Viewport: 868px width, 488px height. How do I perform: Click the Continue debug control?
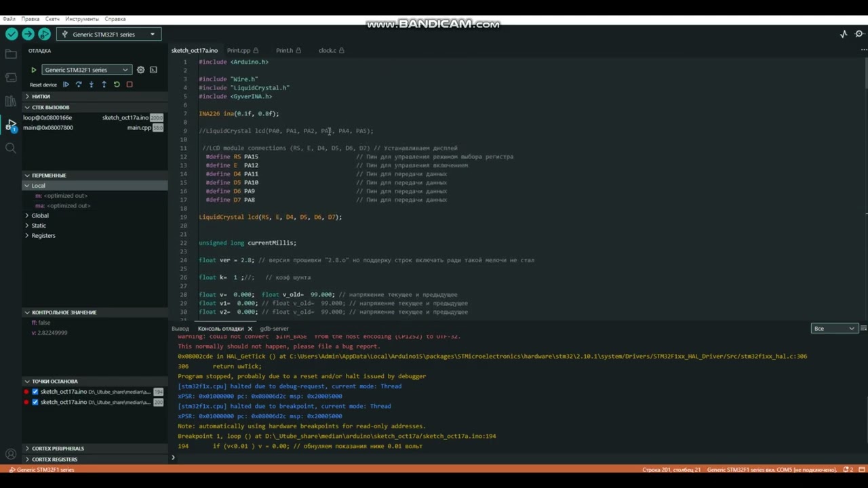click(x=66, y=85)
